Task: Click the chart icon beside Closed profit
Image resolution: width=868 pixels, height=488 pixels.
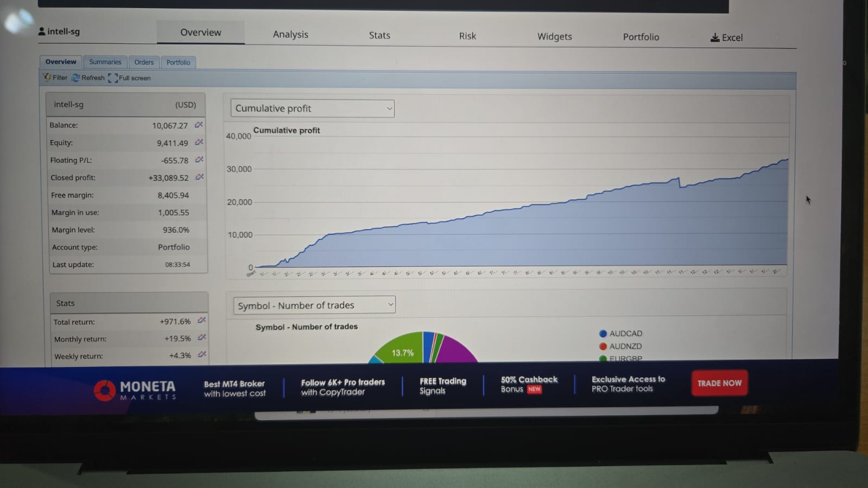Action: [200, 177]
